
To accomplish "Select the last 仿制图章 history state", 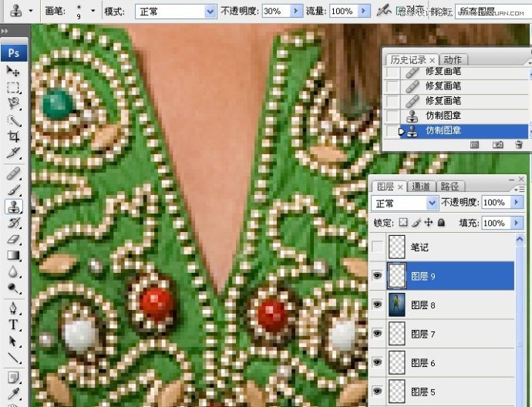I will pos(443,131).
